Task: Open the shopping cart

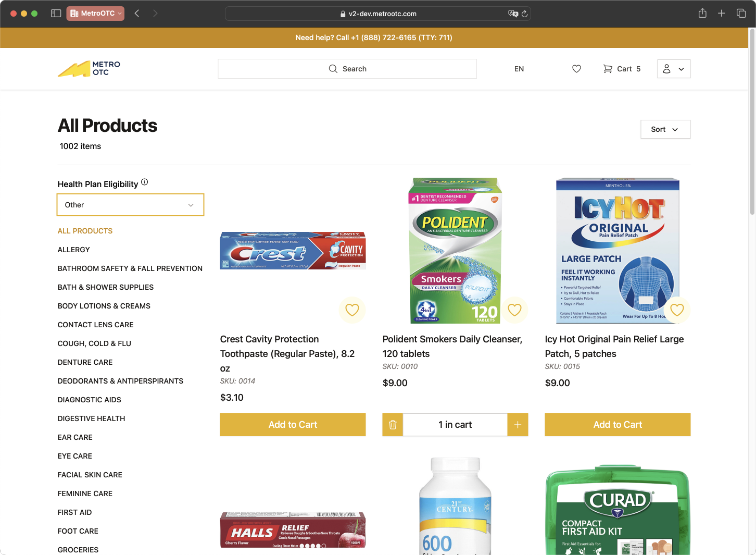Action: pos(622,69)
